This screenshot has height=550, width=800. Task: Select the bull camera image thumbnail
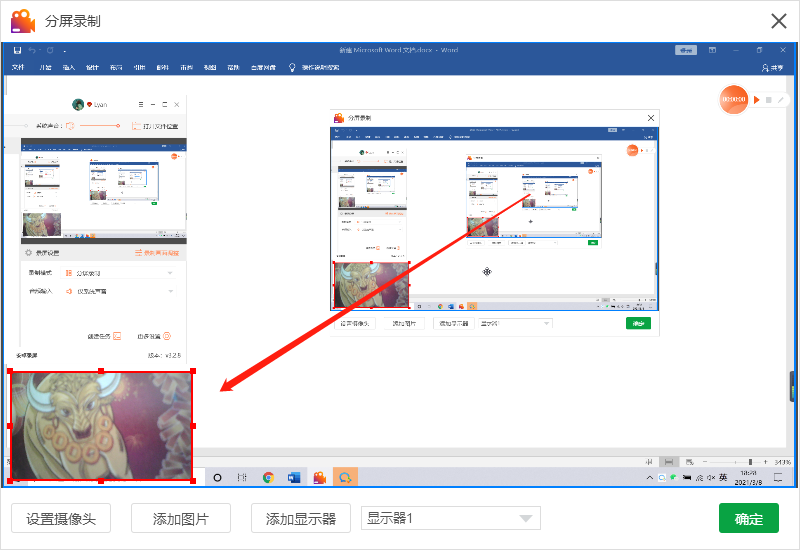point(101,426)
